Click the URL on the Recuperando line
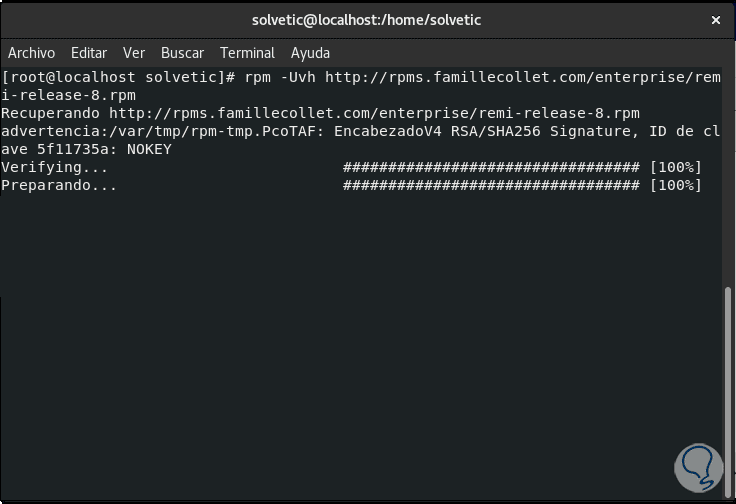Screen dimensions: 736x504 coord(374,113)
